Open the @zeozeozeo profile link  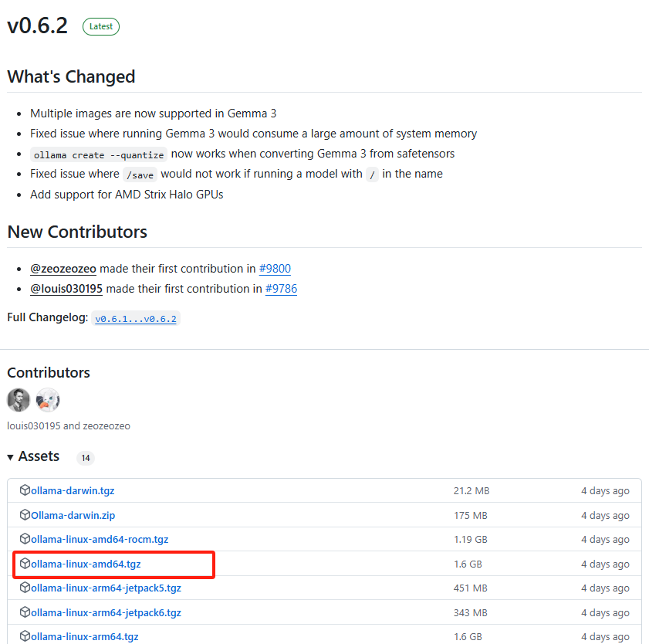click(x=63, y=269)
